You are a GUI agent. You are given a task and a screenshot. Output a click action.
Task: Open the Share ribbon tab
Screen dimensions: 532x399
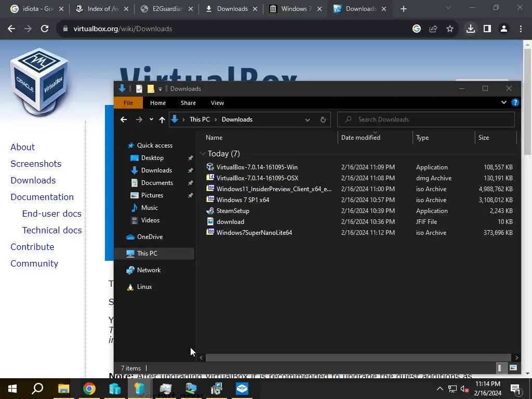point(188,103)
